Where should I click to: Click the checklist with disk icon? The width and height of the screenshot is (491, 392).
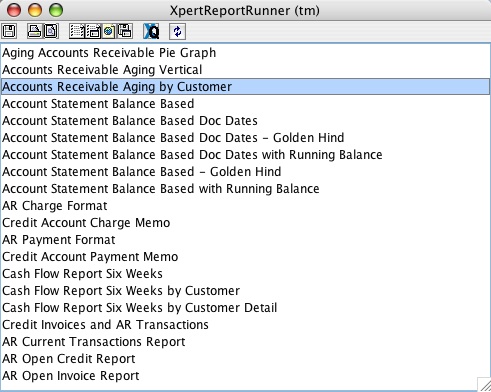[x=94, y=31]
